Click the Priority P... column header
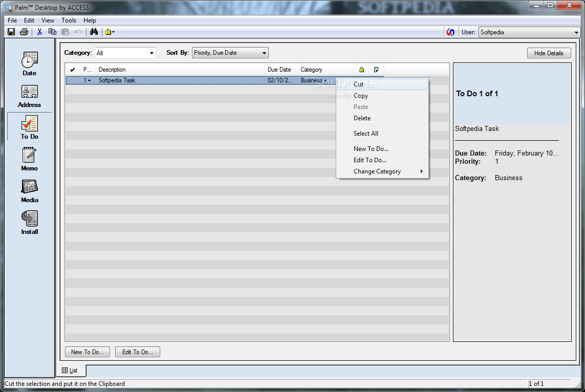This screenshot has height=392, width=585. (x=88, y=70)
